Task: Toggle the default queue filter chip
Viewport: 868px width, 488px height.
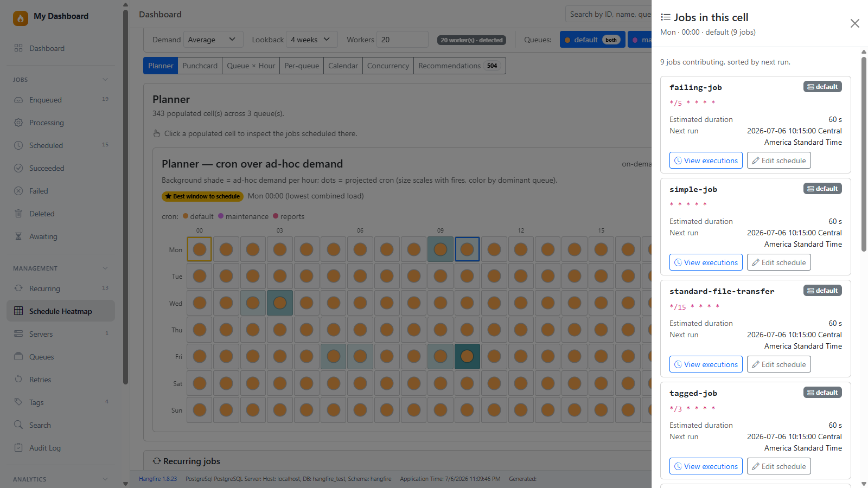Action: pyautogui.click(x=592, y=40)
